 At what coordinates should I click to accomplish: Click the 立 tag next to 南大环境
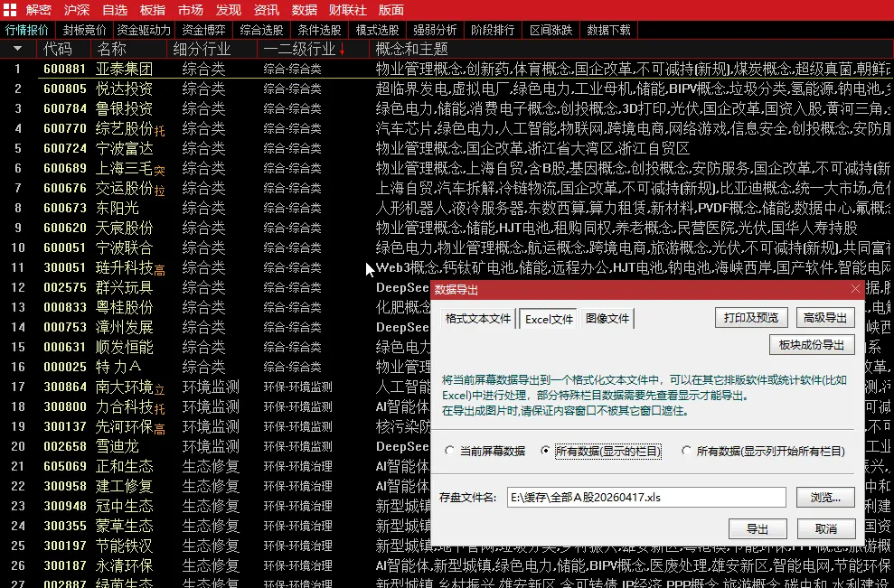[160, 390]
